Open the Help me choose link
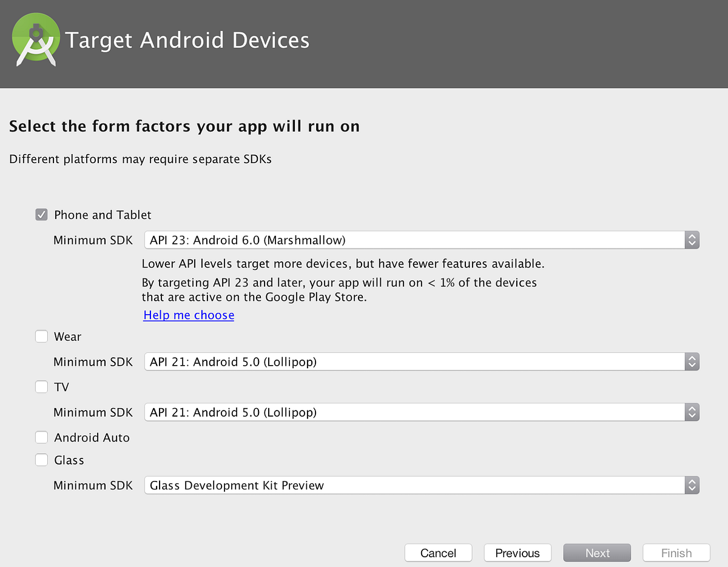The height and width of the screenshot is (567, 728). [x=189, y=315]
